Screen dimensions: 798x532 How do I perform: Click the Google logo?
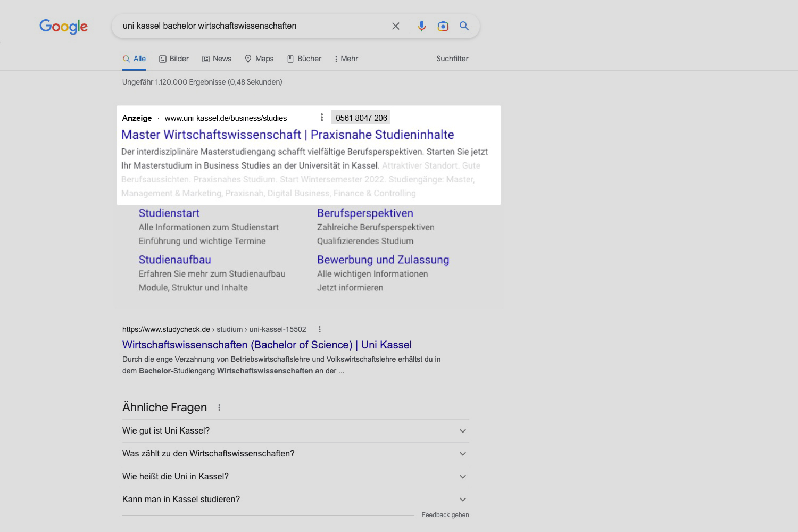tap(63, 26)
